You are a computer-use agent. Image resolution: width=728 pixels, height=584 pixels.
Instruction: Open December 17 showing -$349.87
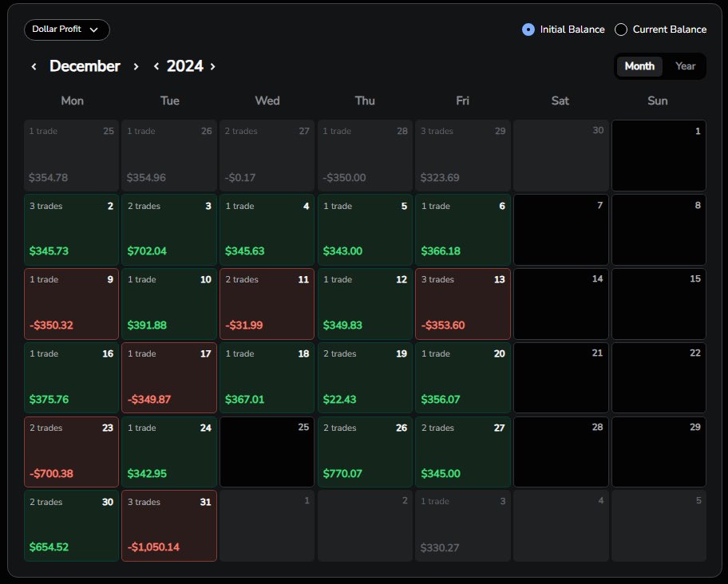click(x=169, y=377)
